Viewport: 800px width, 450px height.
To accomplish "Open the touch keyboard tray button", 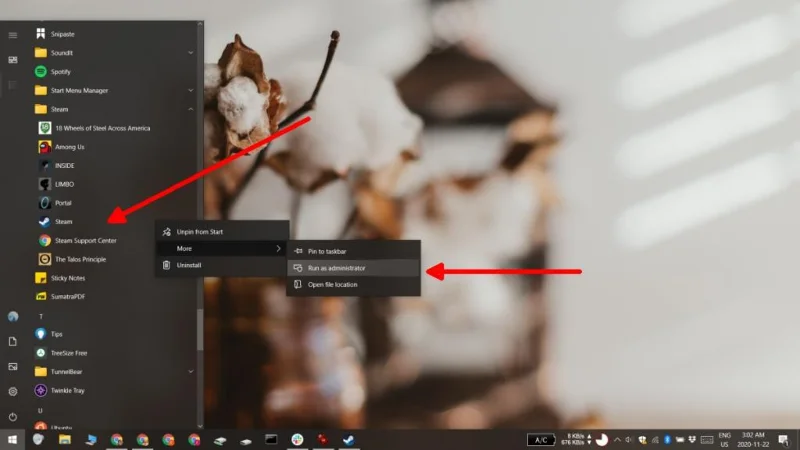I will (x=707, y=440).
